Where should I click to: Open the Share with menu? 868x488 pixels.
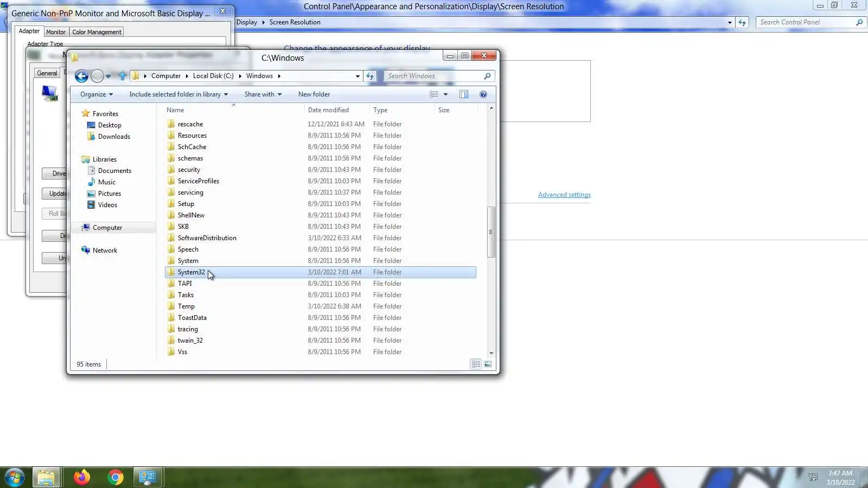[x=263, y=94]
